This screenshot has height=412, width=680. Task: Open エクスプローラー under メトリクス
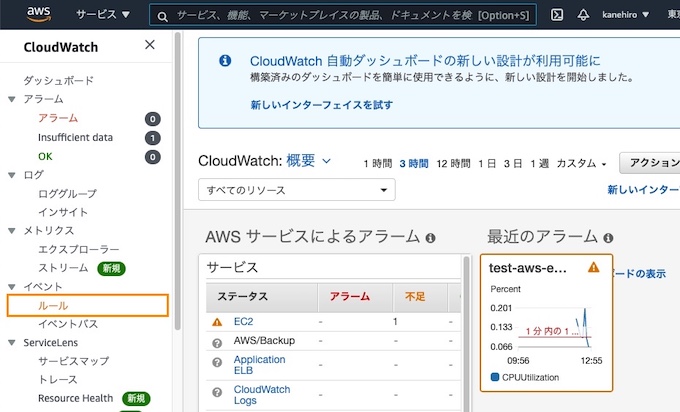(x=78, y=249)
